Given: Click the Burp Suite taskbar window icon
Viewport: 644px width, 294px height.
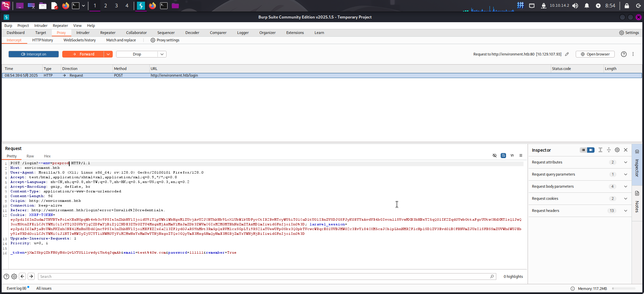Looking at the screenshot, I should click(x=141, y=6).
